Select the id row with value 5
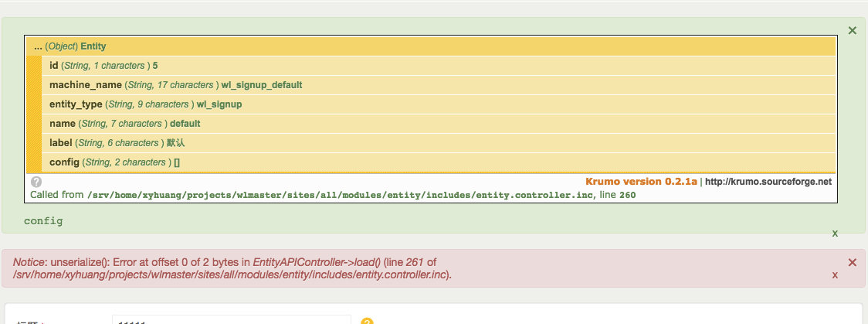 click(x=439, y=66)
